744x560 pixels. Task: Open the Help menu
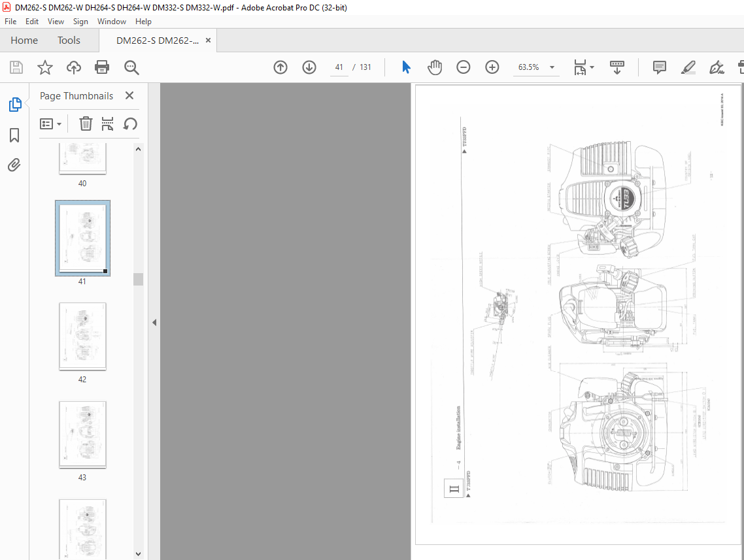tap(143, 22)
